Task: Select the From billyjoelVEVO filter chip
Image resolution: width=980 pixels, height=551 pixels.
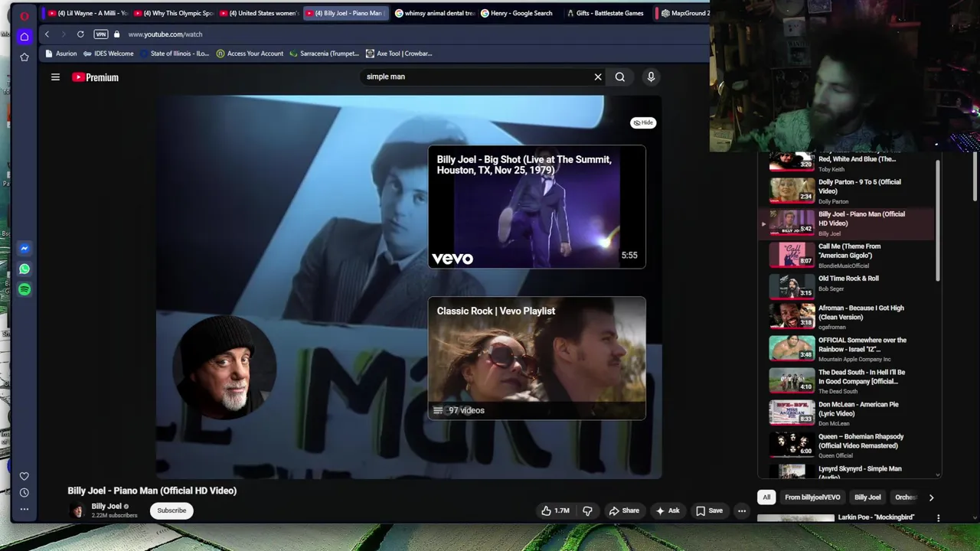Action: 812,497
